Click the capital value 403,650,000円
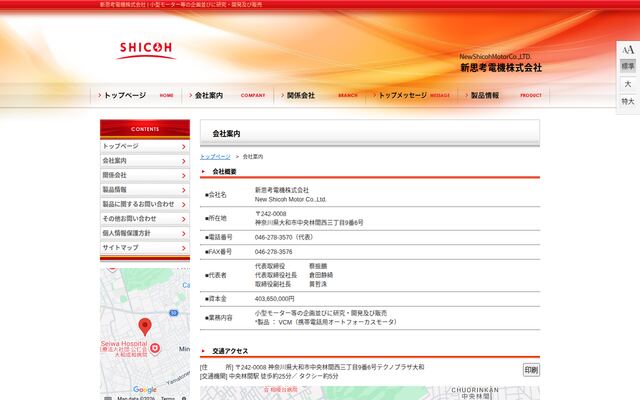Screen dimensions: 640x400 274,299
